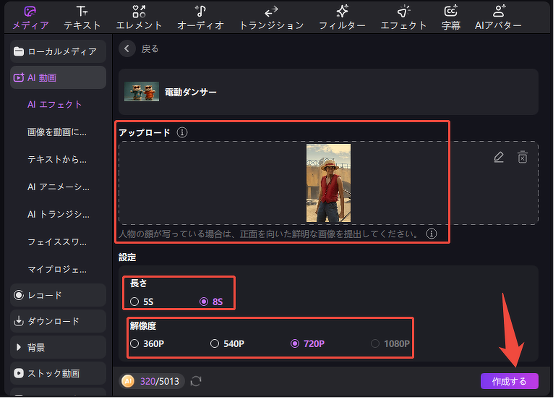Click the メディア tab icon
This screenshot has width=554, height=398.
tap(30, 11)
